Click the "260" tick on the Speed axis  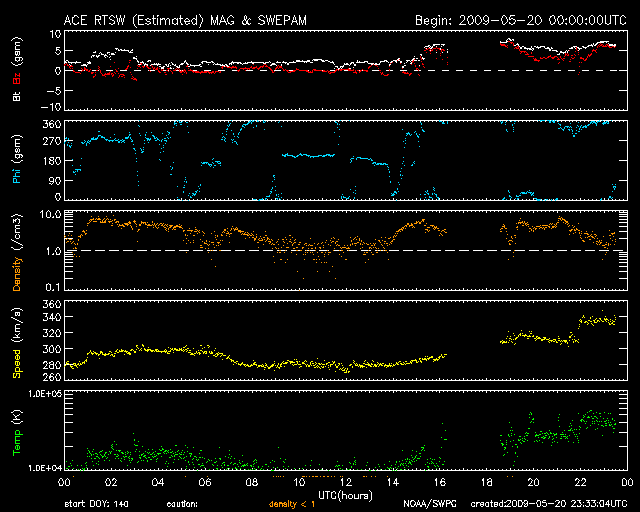pyautogui.click(x=52, y=377)
